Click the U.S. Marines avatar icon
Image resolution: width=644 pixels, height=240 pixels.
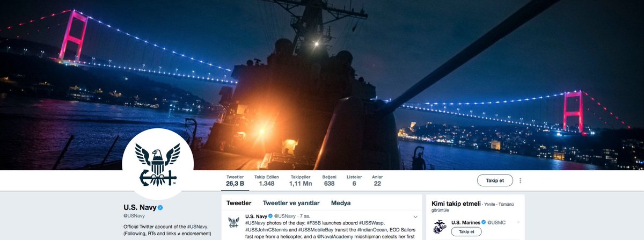coord(440,227)
